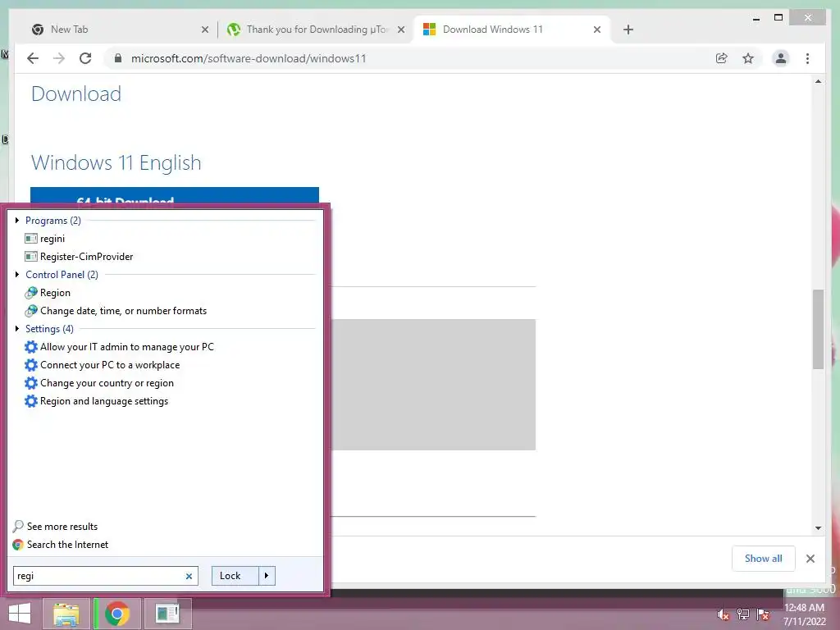Click the Windows Start button
Viewport: 840px width, 630px height.
(x=20, y=614)
